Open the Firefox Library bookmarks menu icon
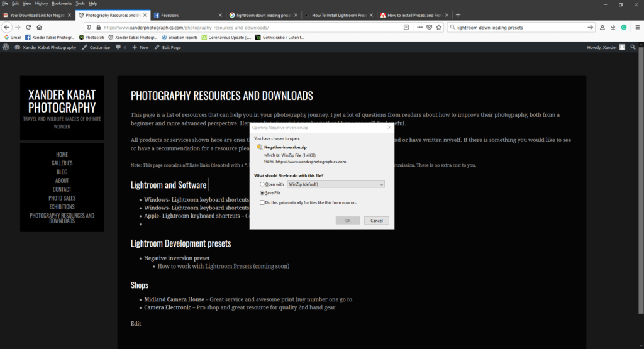The height and width of the screenshot is (349, 644). [x=602, y=27]
